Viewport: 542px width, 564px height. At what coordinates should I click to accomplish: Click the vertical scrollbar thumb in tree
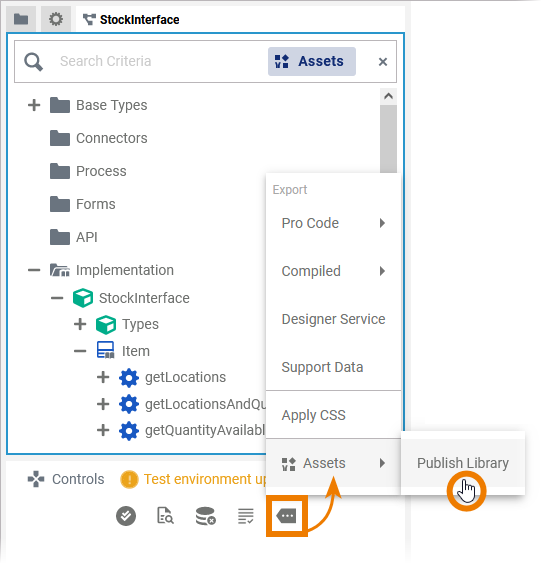click(x=389, y=140)
